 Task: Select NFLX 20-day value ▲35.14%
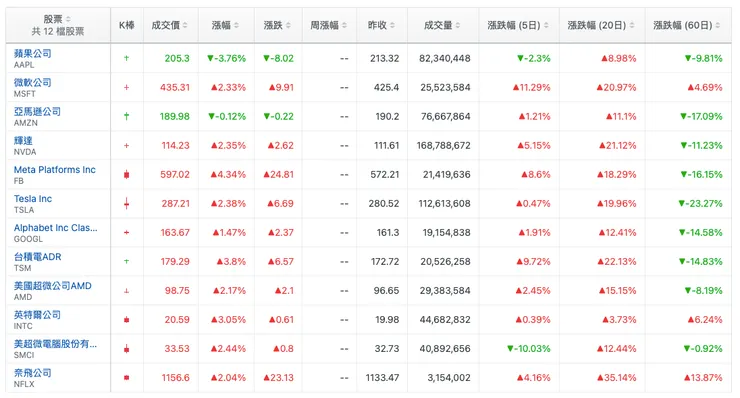pos(616,378)
